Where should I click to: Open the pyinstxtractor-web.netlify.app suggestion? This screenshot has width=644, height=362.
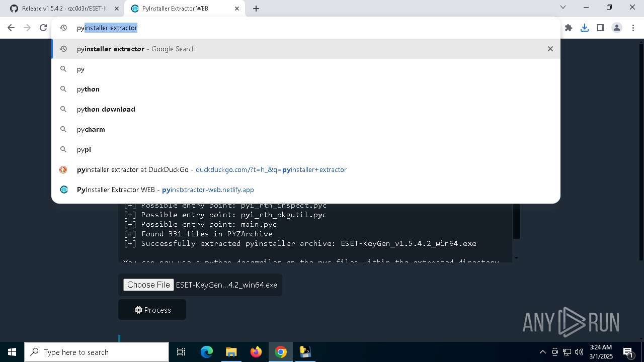pyautogui.click(x=306, y=190)
